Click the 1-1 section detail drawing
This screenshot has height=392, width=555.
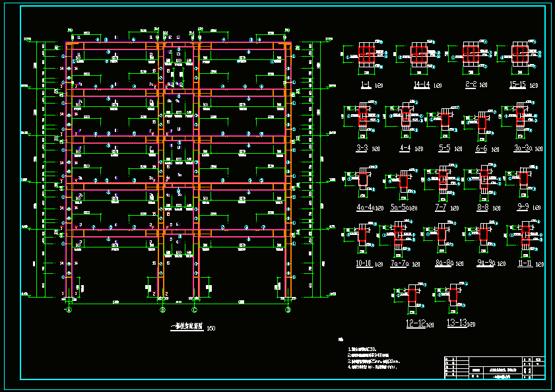(366, 55)
